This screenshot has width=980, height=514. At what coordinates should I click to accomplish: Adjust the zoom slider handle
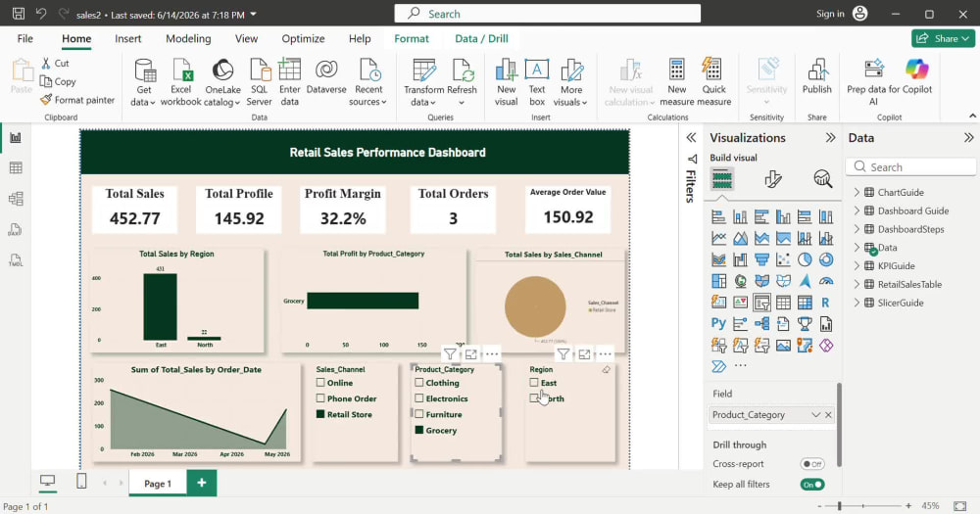(x=840, y=505)
